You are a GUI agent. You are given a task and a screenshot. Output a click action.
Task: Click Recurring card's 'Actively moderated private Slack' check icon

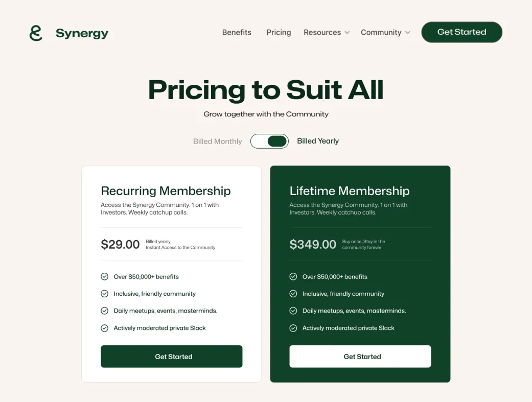coord(104,328)
